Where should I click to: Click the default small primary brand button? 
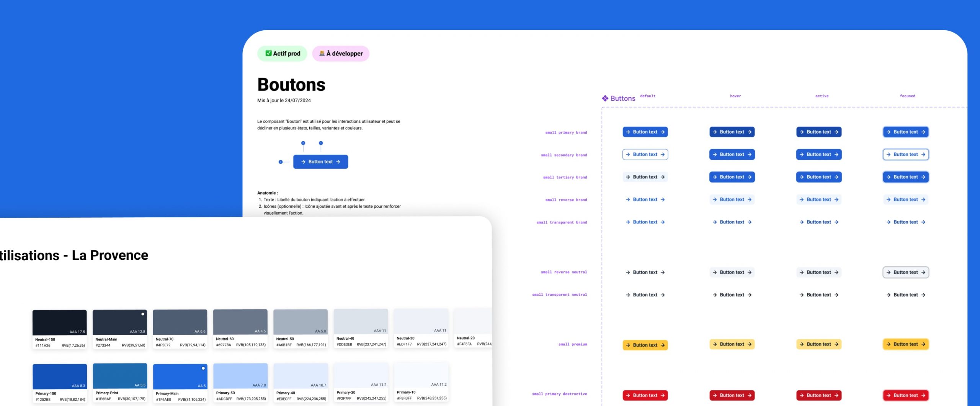click(x=645, y=132)
